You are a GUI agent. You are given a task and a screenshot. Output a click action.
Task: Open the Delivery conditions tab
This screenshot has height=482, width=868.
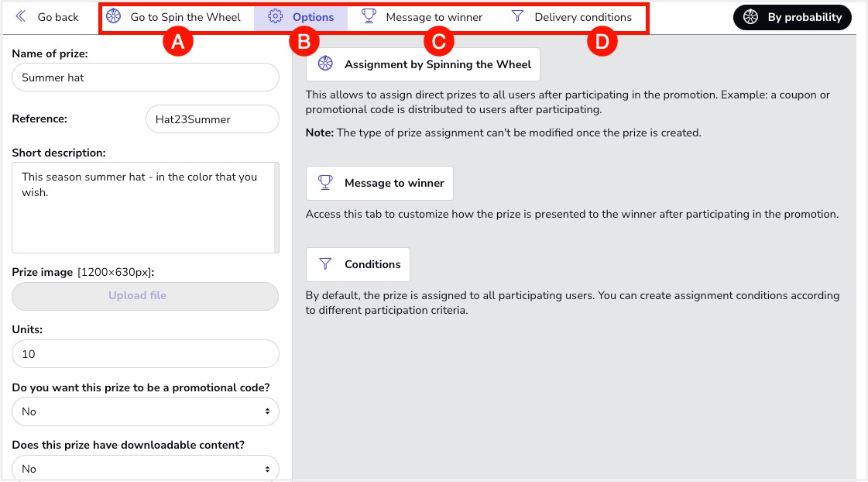[582, 17]
